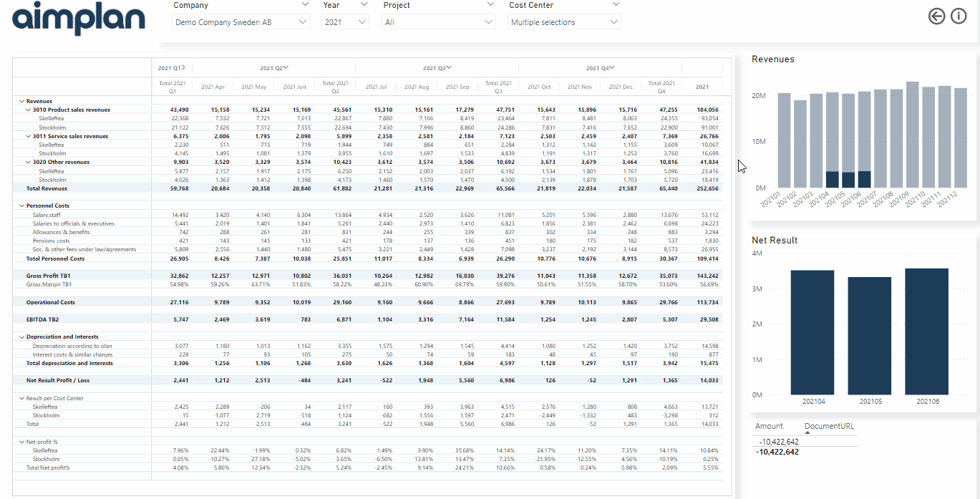
Task: Collapse the Revenues row group
Action: pos(21,102)
